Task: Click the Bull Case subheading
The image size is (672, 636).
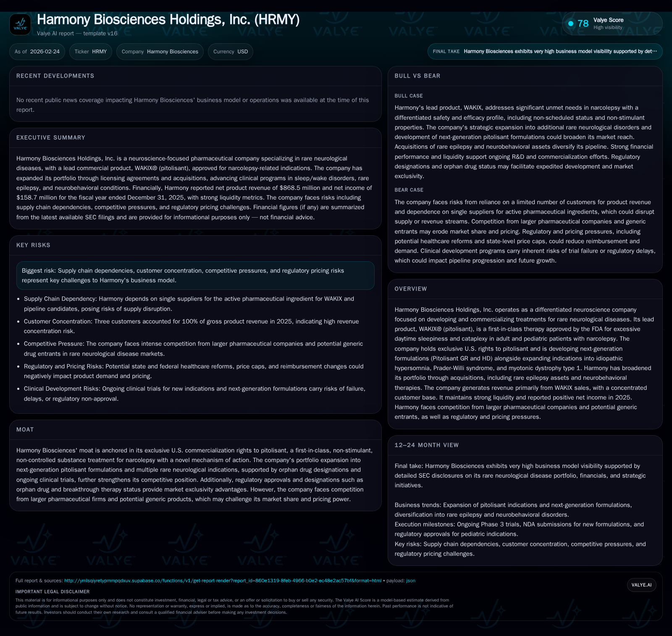Action: coord(409,96)
